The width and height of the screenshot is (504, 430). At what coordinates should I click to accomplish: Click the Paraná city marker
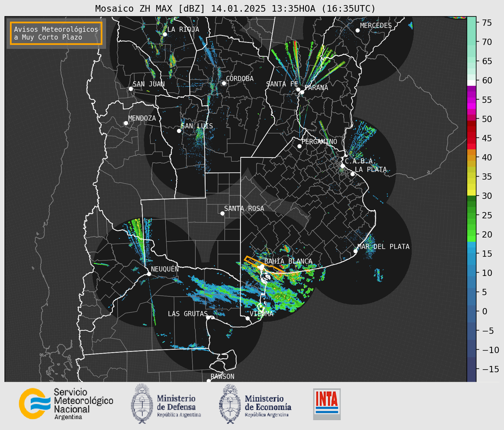(302, 92)
